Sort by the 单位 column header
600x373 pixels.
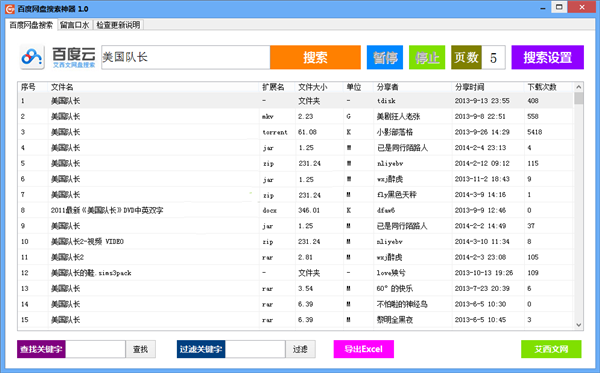coord(359,87)
